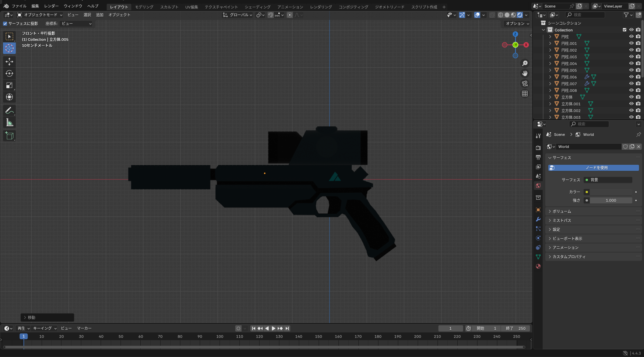Jump to the end frame with skip button

click(x=287, y=328)
